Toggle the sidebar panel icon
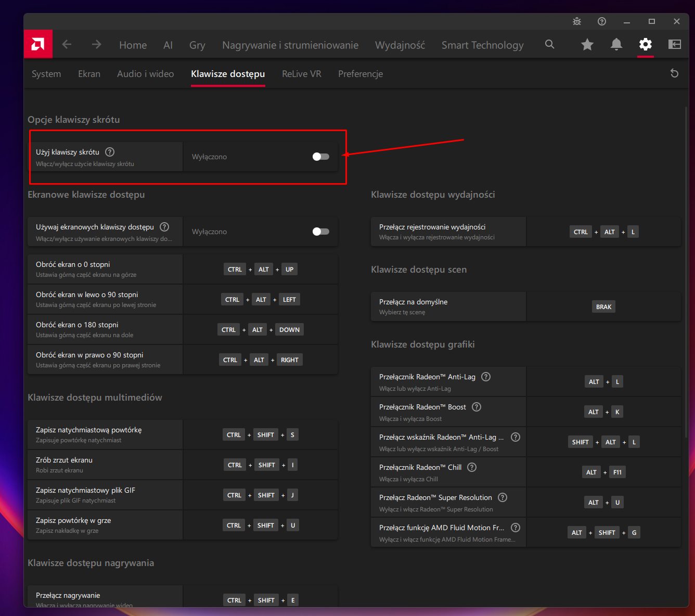 tap(675, 45)
